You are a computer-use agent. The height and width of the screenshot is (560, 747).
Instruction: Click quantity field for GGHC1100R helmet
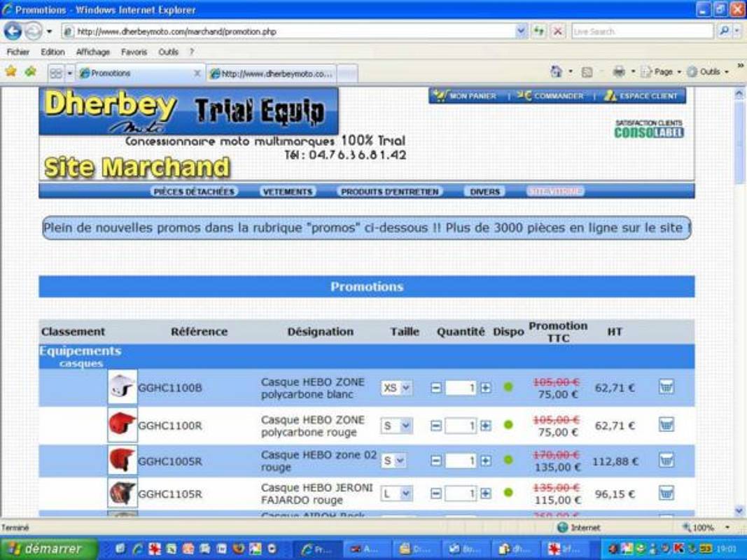[460, 426]
